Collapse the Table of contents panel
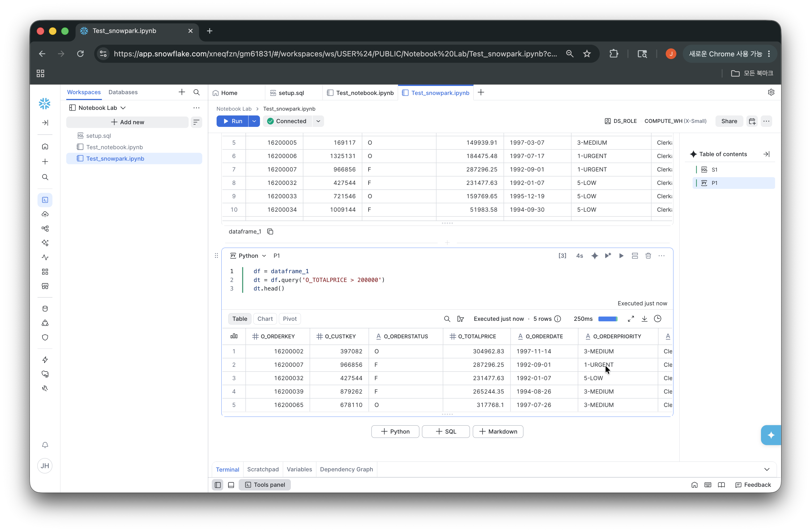811x532 pixels. [x=766, y=154]
